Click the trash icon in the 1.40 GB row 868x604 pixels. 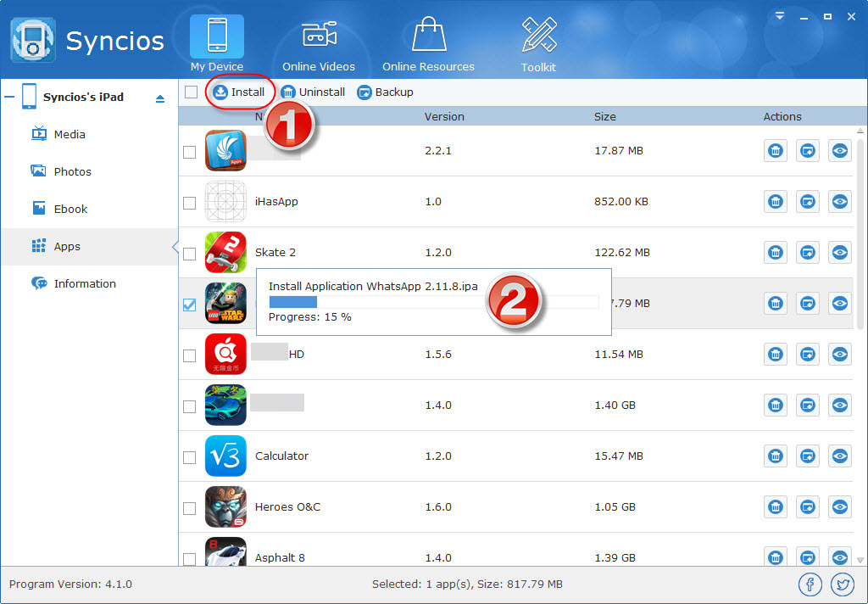(775, 405)
